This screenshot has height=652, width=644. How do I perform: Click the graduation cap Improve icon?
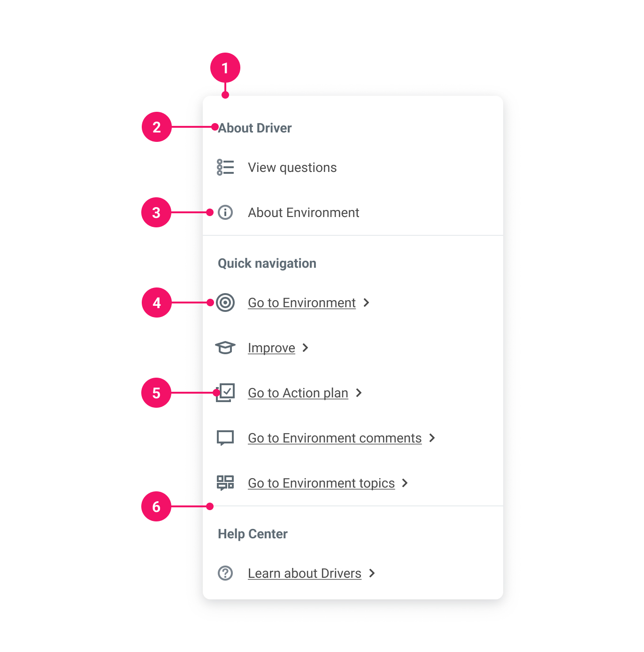tap(225, 348)
